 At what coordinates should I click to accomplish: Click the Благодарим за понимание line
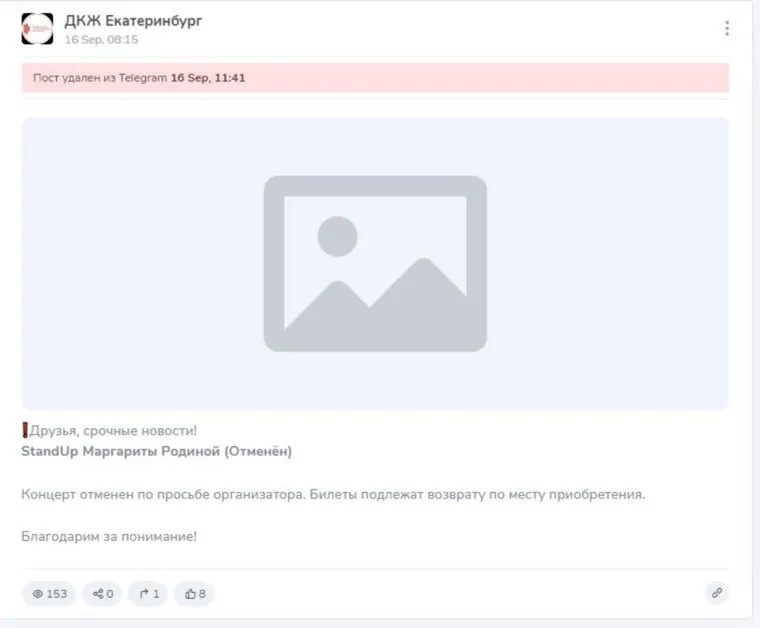pos(109,536)
